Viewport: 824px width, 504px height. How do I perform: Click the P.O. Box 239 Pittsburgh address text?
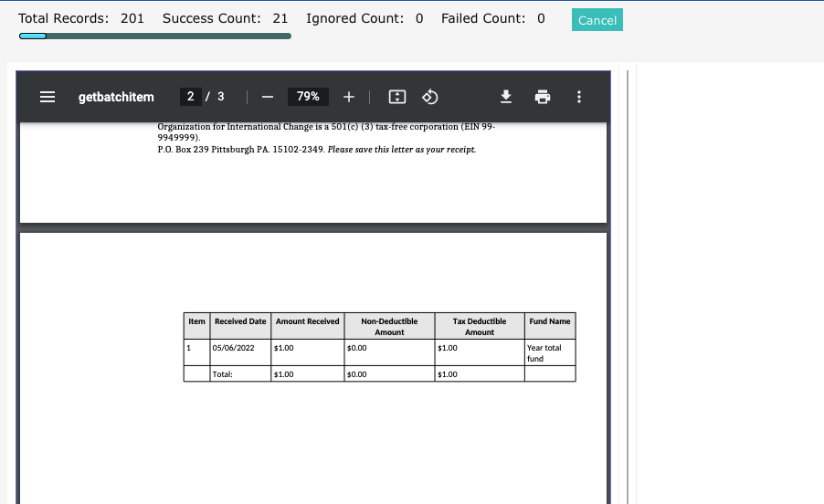(240, 150)
